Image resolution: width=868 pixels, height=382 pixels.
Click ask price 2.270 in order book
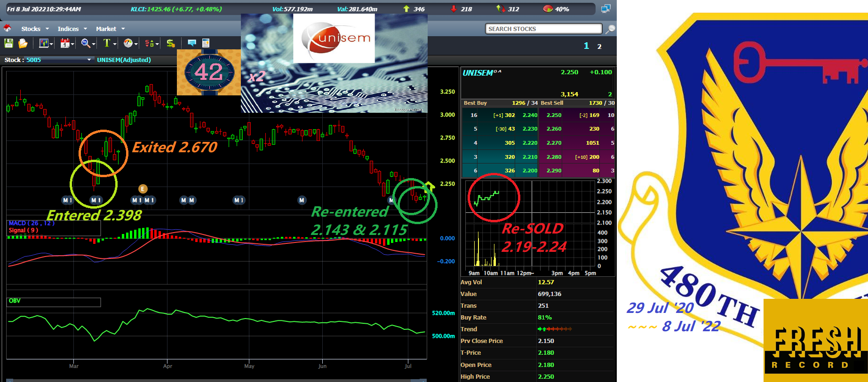pos(554,143)
